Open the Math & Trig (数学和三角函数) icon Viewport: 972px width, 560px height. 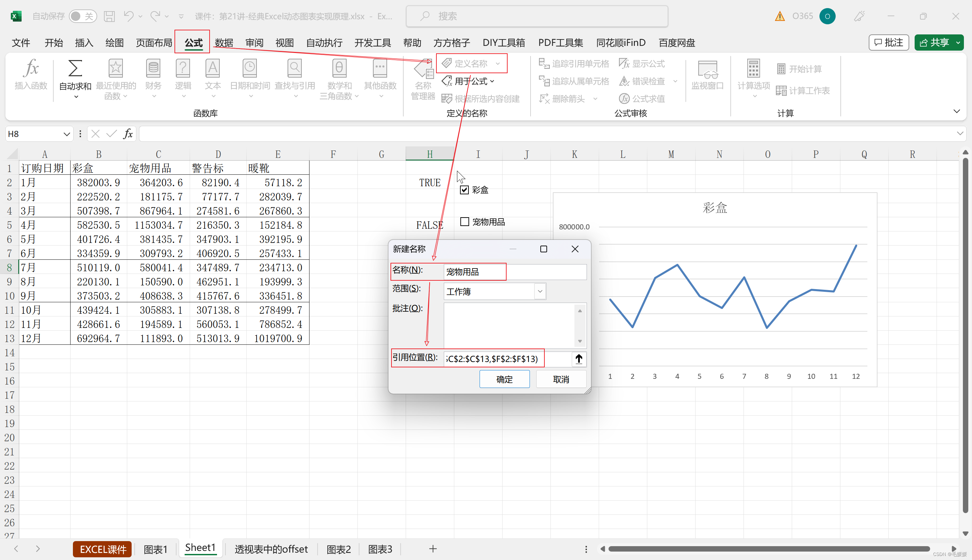coord(339,68)
